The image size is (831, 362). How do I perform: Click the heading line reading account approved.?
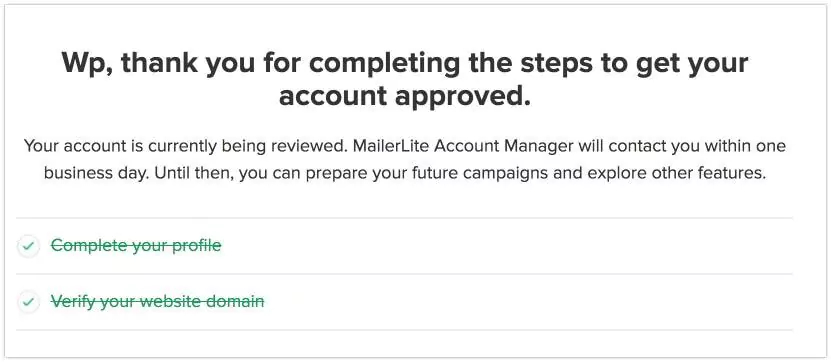point(405,96)
